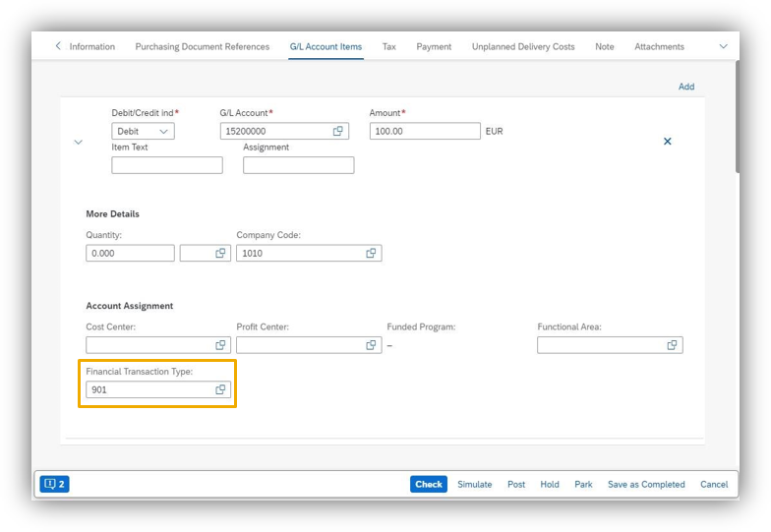
Task: Click into the Item Text field
Action: pyautogui.click(x=167, y=165)
